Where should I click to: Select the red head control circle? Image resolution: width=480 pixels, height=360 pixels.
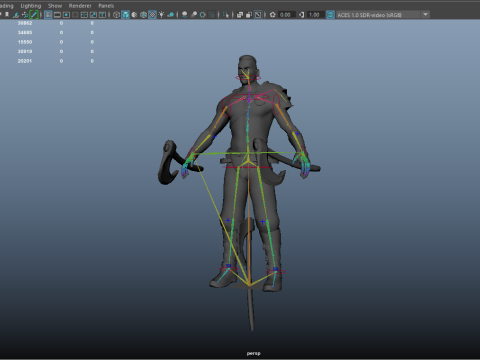[x=248, y=78]
